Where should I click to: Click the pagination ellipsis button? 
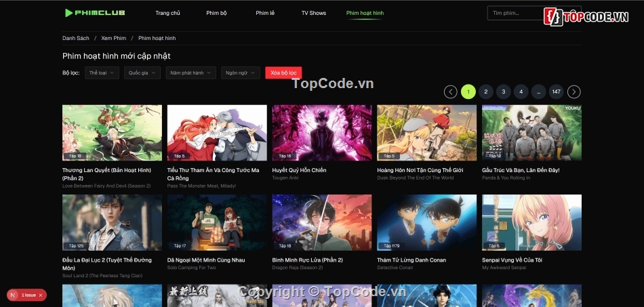tap(538, 92)
